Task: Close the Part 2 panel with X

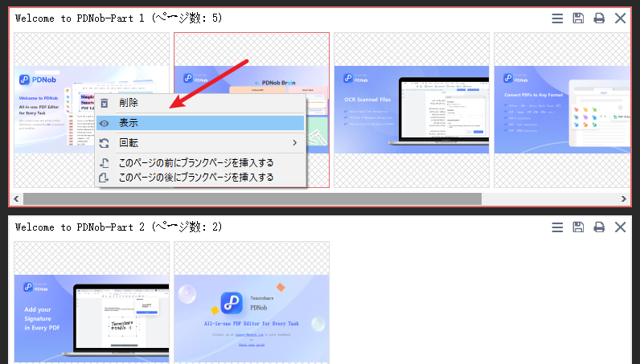Action: coord(620,227)
